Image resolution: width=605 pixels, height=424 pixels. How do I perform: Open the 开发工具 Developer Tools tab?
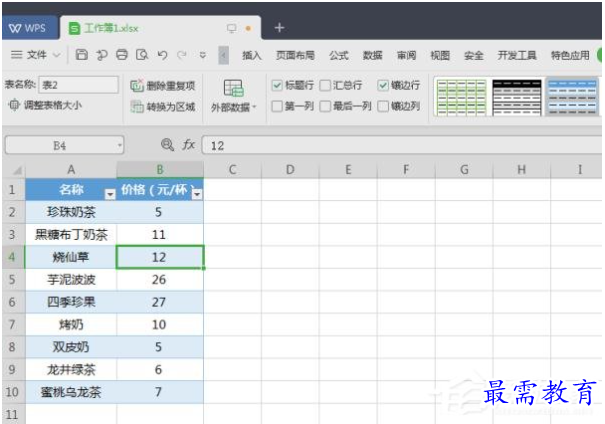pyautogui.click(x=517, y=55)
